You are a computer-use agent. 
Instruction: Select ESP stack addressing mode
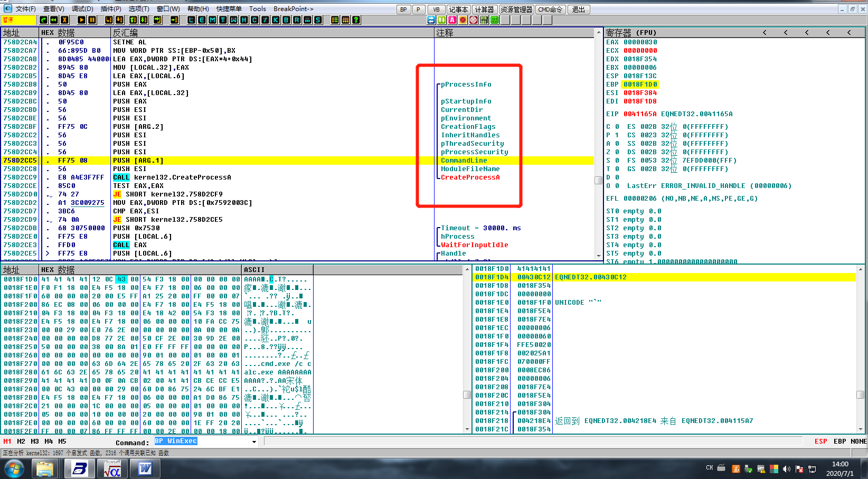pyautogui.click(x=821, y=442)
